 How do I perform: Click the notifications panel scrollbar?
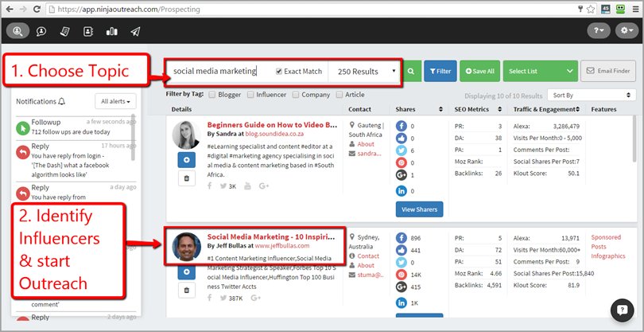[x=133, y=138]
